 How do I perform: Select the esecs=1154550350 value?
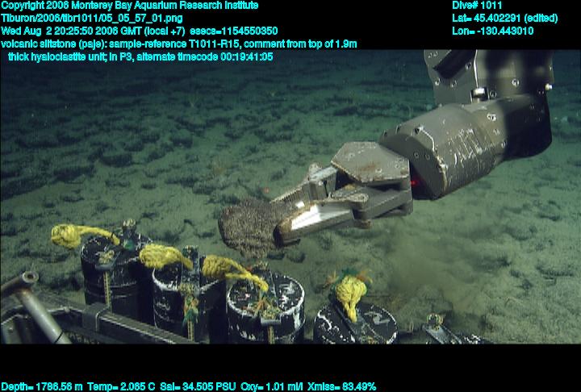point(234,31)
